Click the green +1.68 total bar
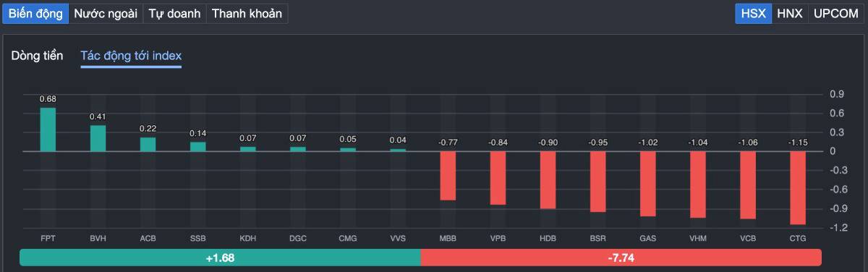 (220, 258)
